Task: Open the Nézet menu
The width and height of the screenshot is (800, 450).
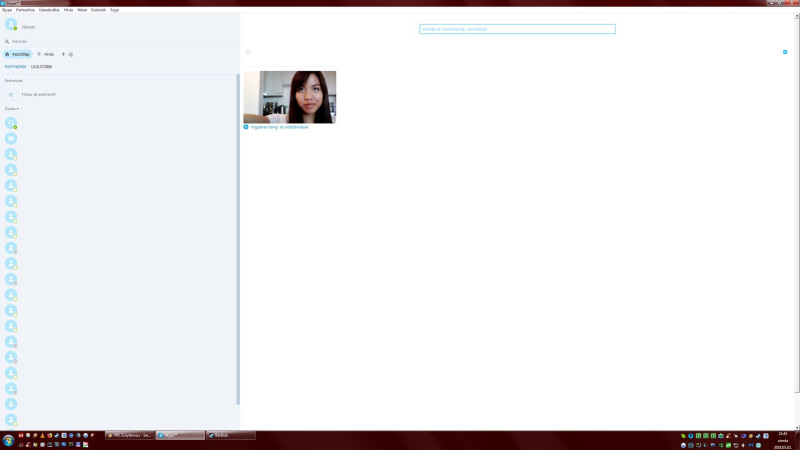Action: point(82,10)
